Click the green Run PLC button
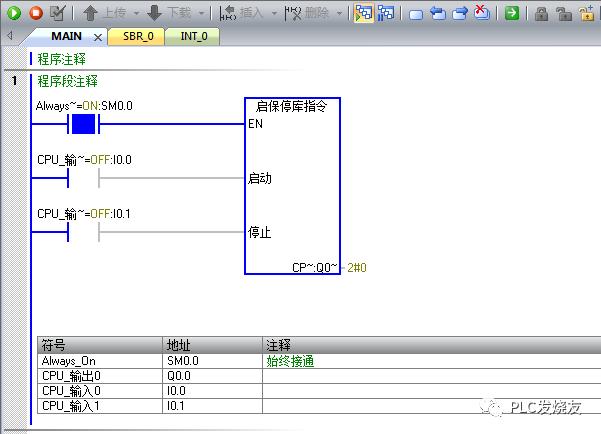This screenshot has width=601, height=434. (x=14, y=13)
